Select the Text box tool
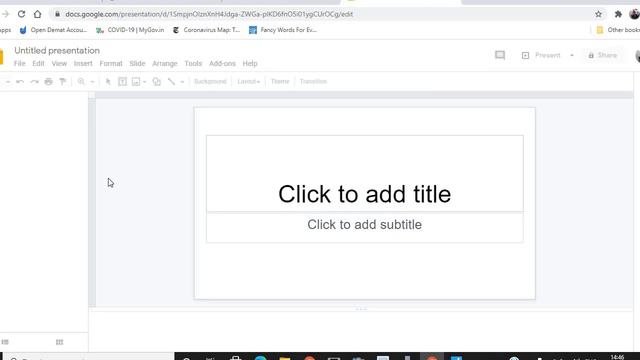Image resolution: width=640 pixels, height=360 pixels. [122, 82]
